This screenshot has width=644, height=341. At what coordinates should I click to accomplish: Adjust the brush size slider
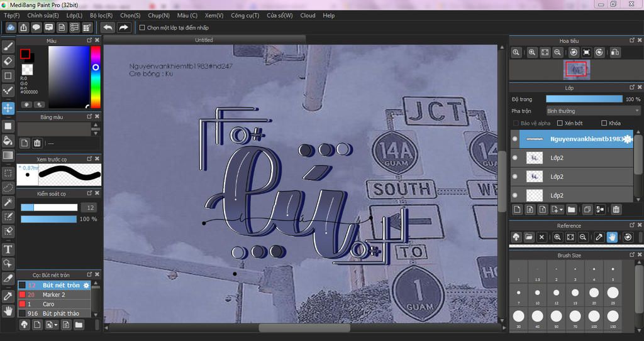pos(49,208)
